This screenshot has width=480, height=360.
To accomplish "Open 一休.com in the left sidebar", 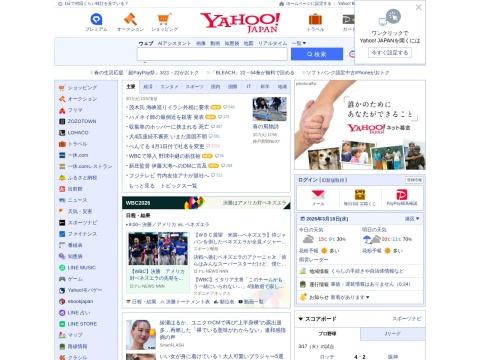I will tap(74, 155).
